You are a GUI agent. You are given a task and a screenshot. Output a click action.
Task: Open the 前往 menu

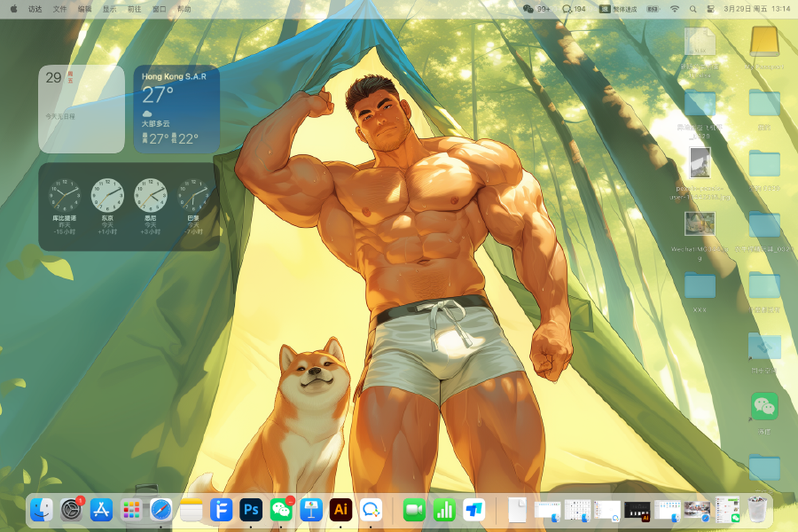(x=134, y=8)
